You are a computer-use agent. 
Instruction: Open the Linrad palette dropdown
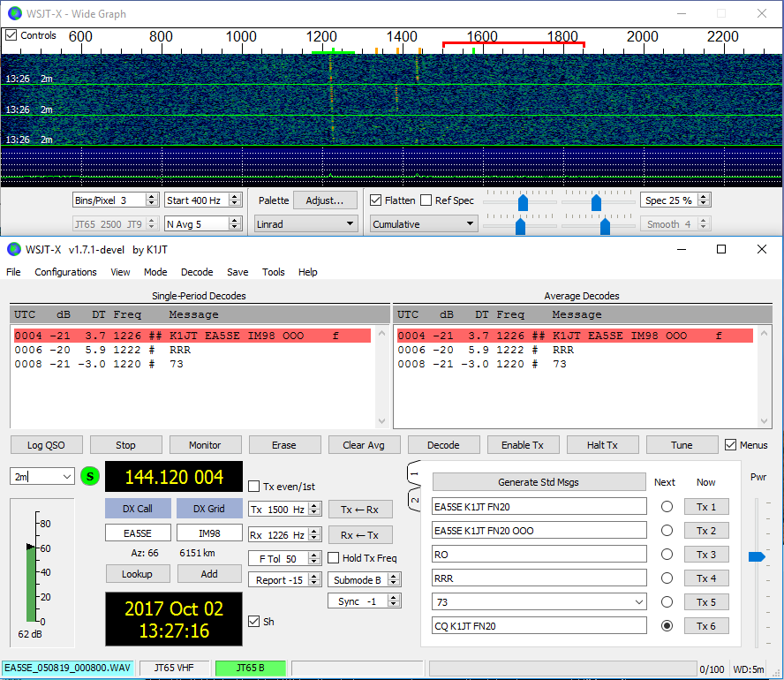(305, 224)
